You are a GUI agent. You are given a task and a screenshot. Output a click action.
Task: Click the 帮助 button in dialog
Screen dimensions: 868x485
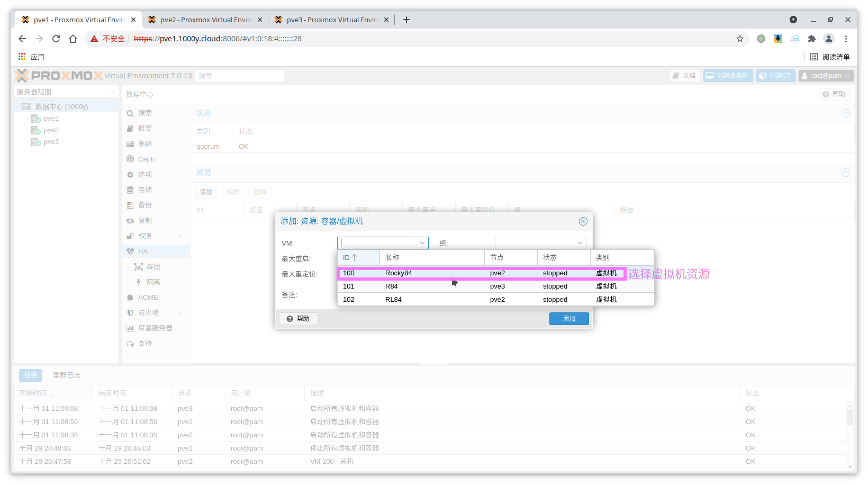click(299, 319)
